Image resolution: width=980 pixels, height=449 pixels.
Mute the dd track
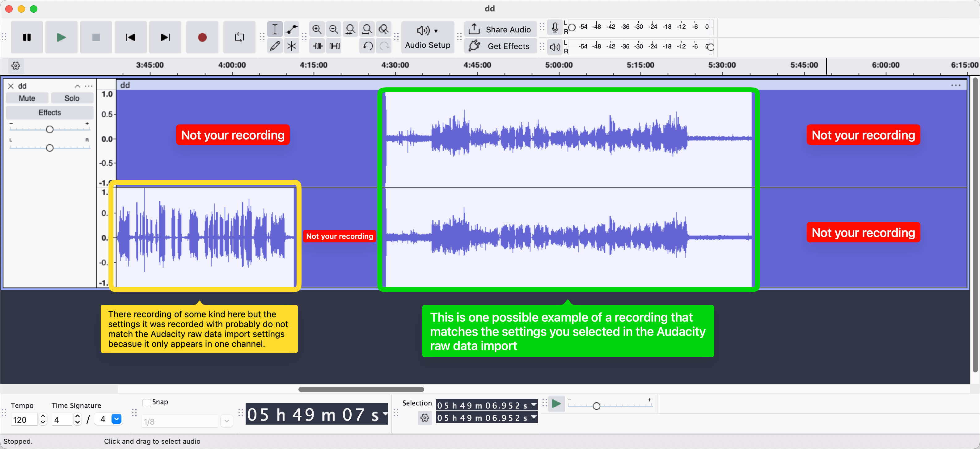click(27, 98)
